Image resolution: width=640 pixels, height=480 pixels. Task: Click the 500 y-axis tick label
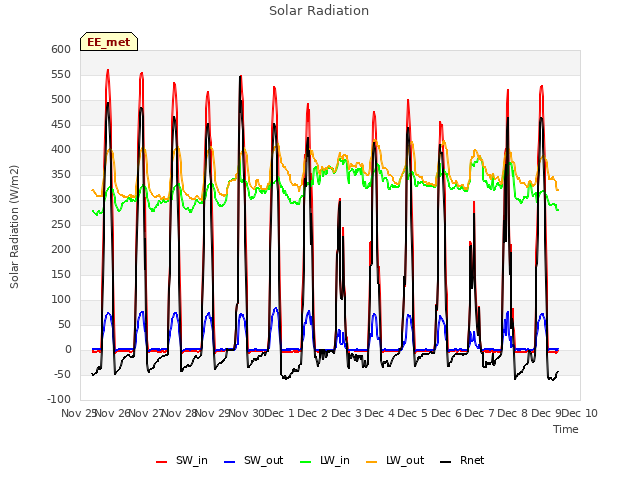point(61,99)
